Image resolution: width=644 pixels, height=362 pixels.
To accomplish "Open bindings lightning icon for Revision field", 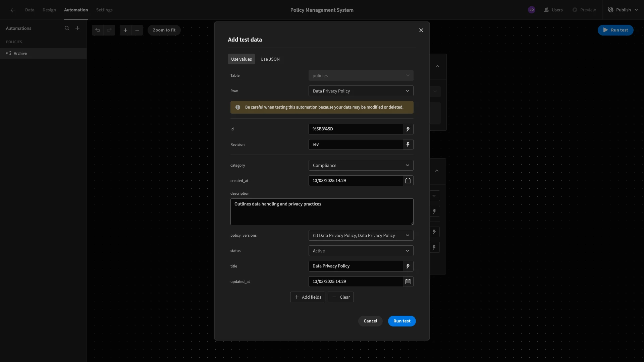I will pos(408,144).
